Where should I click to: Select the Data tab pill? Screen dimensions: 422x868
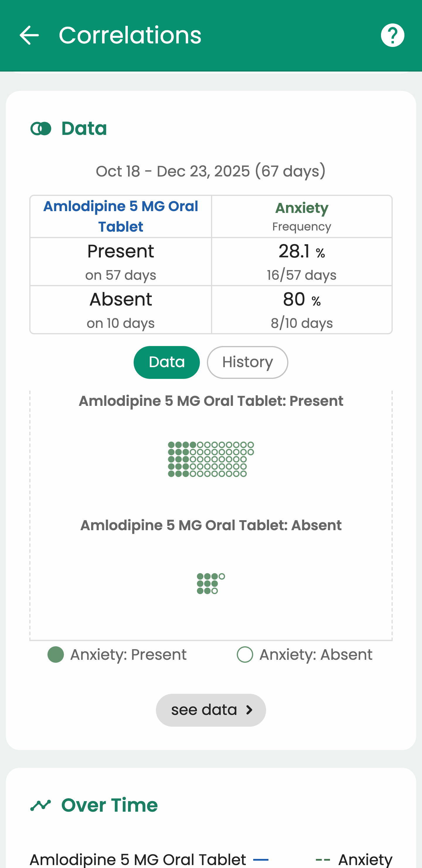pyautogui.click(x=166, y=362)
